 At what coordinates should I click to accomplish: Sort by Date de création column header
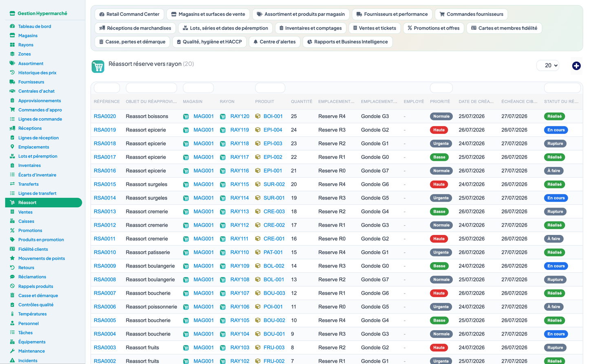pos(476,102)
